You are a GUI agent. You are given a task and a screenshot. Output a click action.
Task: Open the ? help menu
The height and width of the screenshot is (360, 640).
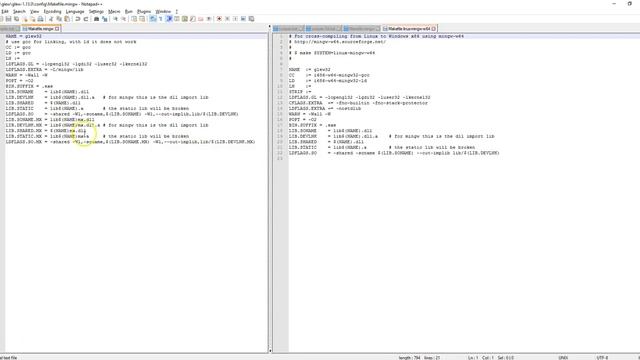(176, 11)
